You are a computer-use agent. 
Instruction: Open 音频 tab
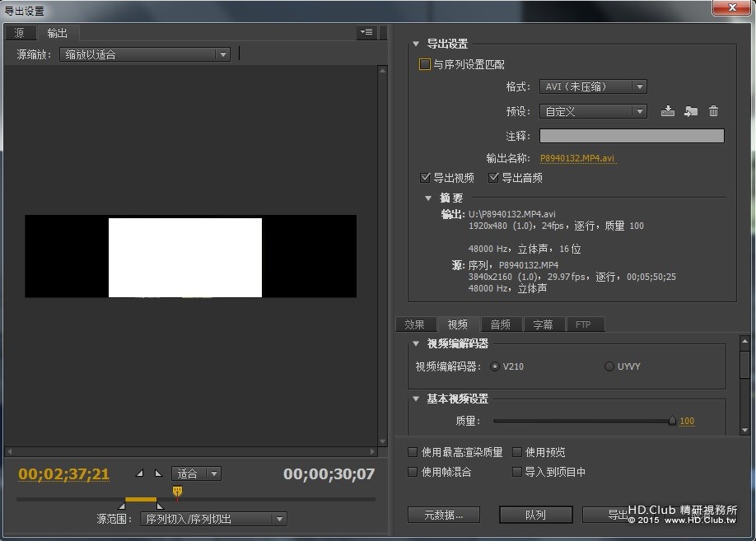501,324
